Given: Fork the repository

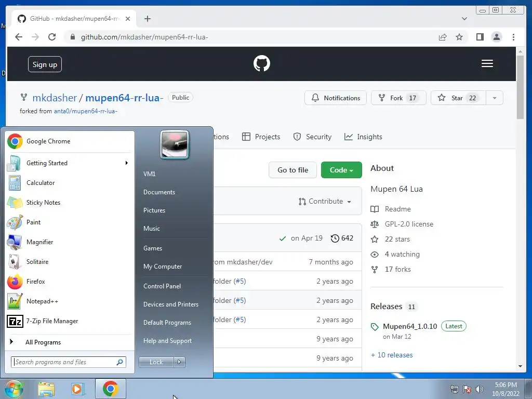Looking at the screenshot, I should [398, 98].
